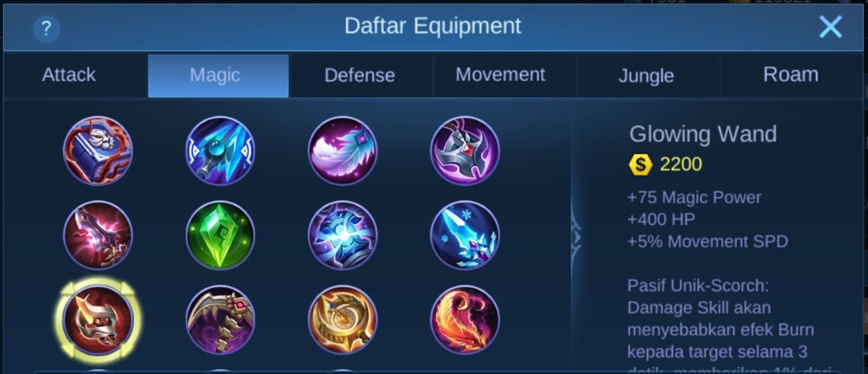The width and height of the screenshot is (868, 374).
Task: Open the Defense equipment tab
Action: point(359,75)
